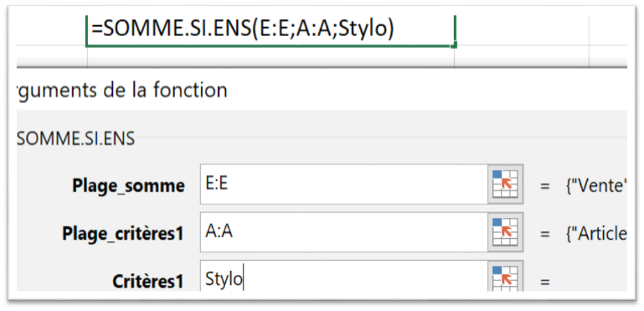Click the Plage_critères1 argument label
The image size is (644, 311).
[x=123, y=234]
